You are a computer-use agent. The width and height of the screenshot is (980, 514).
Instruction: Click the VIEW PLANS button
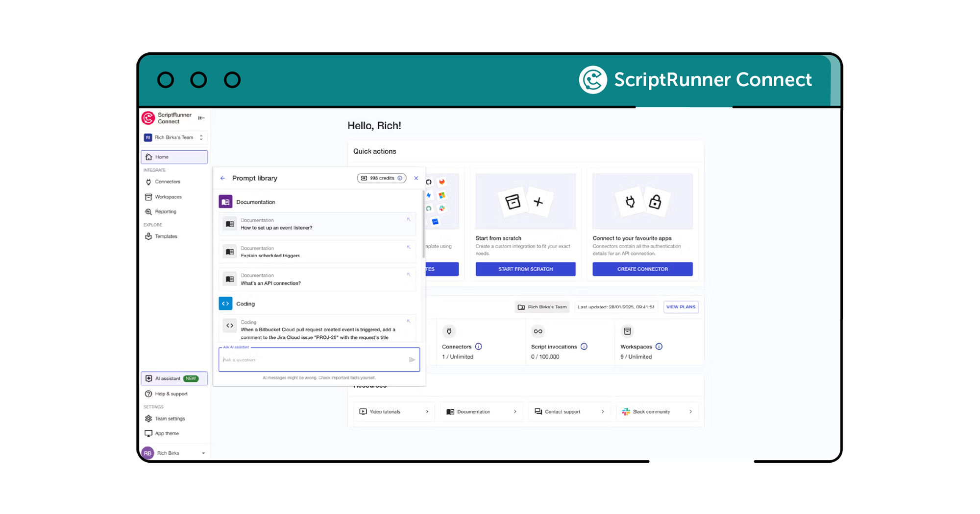[x=681, y=307]
